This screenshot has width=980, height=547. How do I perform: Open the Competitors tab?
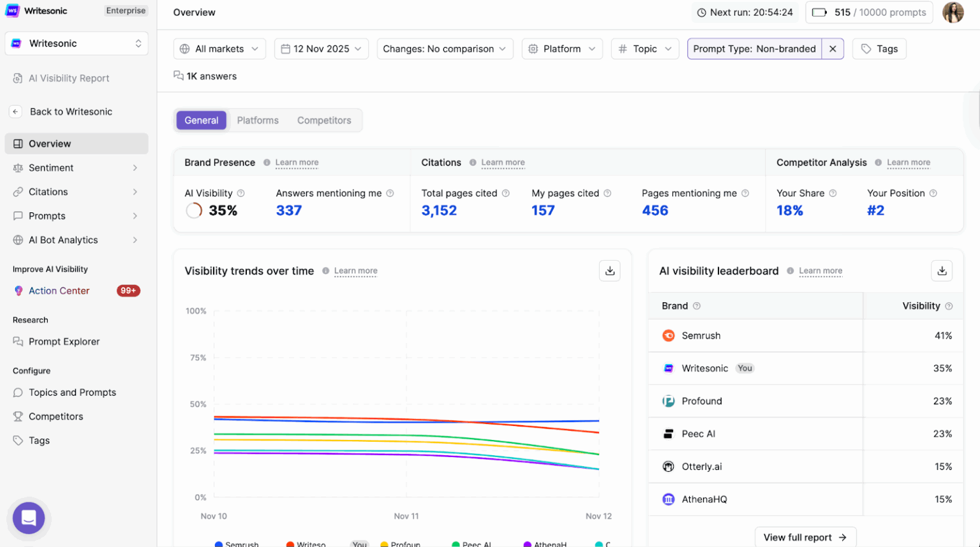(324, 120)
